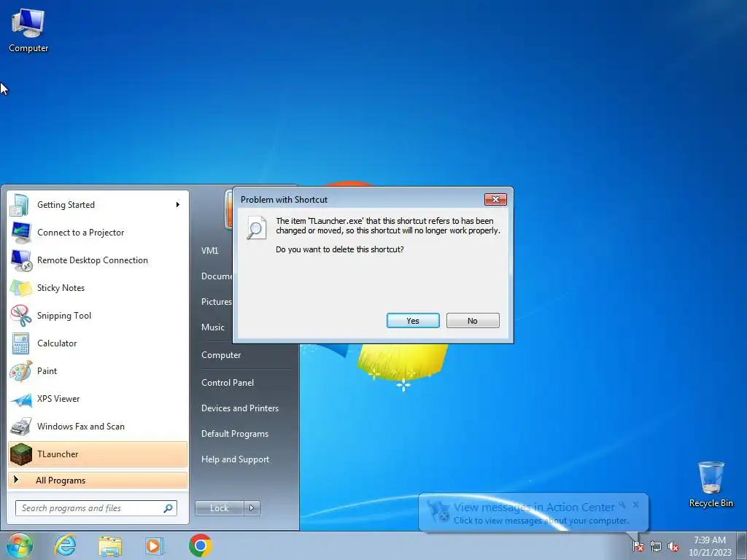The image size is (747, 560).
Task: Click View messages in Action Center balloon
Action: point(533,513)
